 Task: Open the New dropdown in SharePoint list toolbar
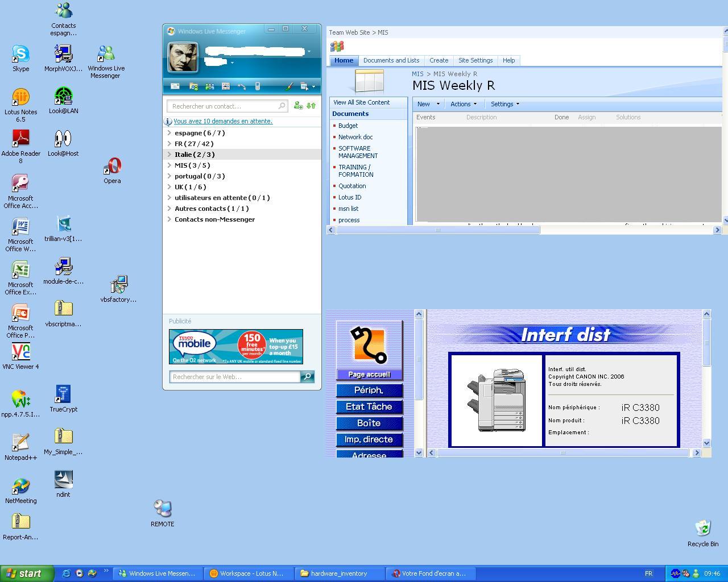pyautogui.click(x=428, y=104)
